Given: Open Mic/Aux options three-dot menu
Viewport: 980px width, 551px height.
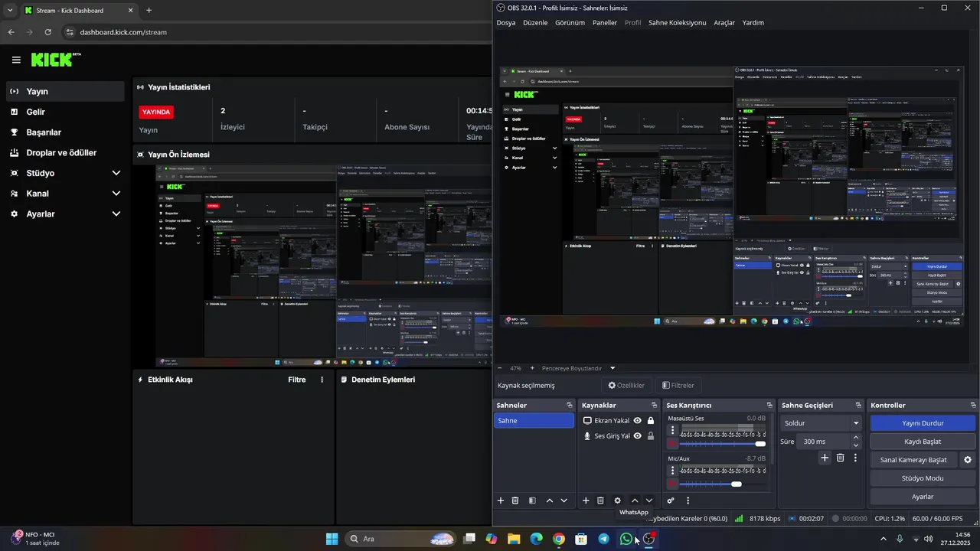Looking at the screenshot, I should 673,471.
